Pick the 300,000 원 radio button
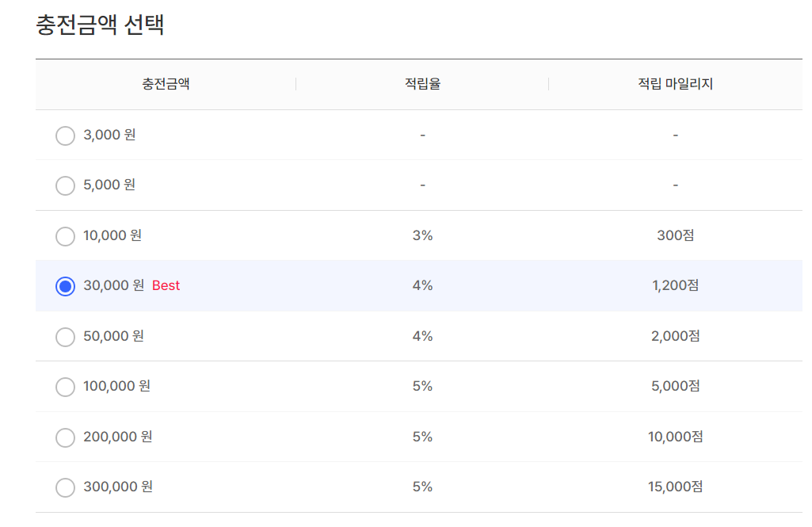Screen dimensions: 812x527 [x=65, y=487]
